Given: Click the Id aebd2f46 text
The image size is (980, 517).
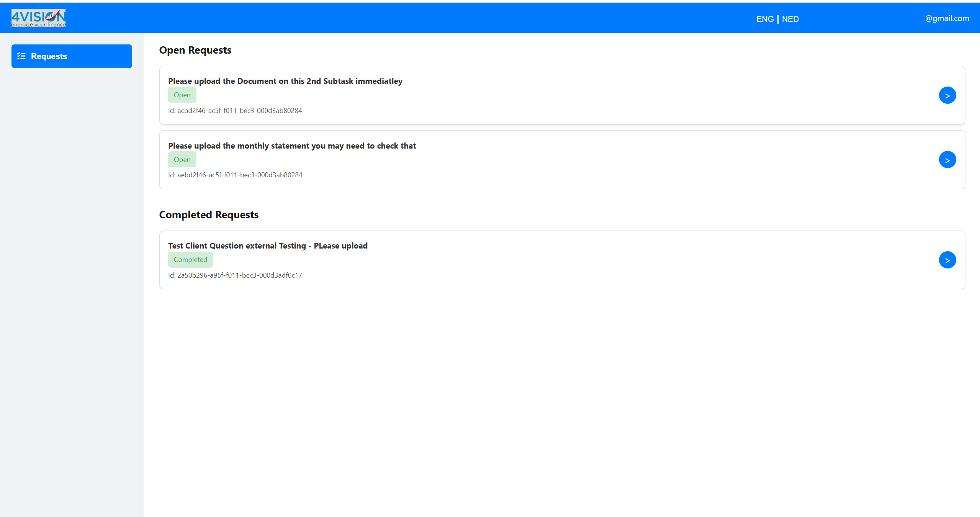Looking at the screenshot, I should click(x=235, y=175).
